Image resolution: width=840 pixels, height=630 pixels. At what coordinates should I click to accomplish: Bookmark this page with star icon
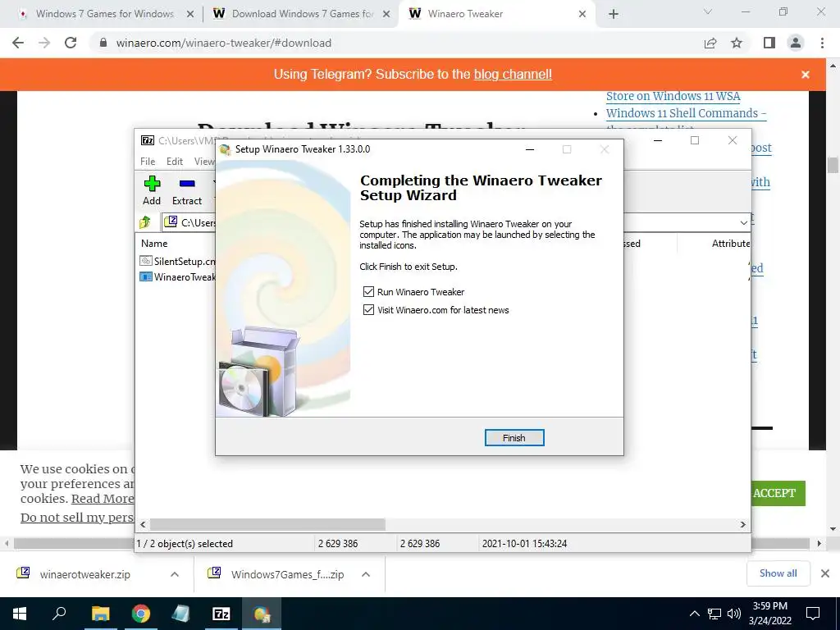click(x=737, y=43)
